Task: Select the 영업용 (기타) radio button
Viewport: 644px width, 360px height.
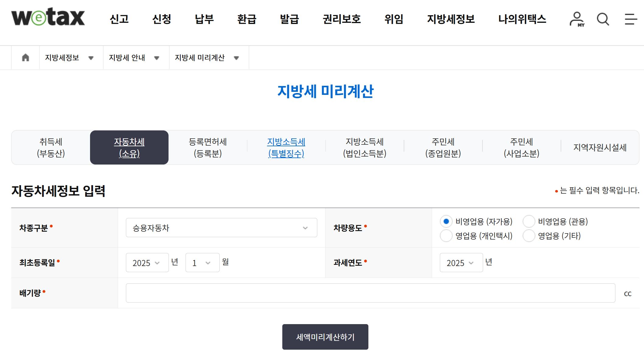Action: [x=528, y=236]
